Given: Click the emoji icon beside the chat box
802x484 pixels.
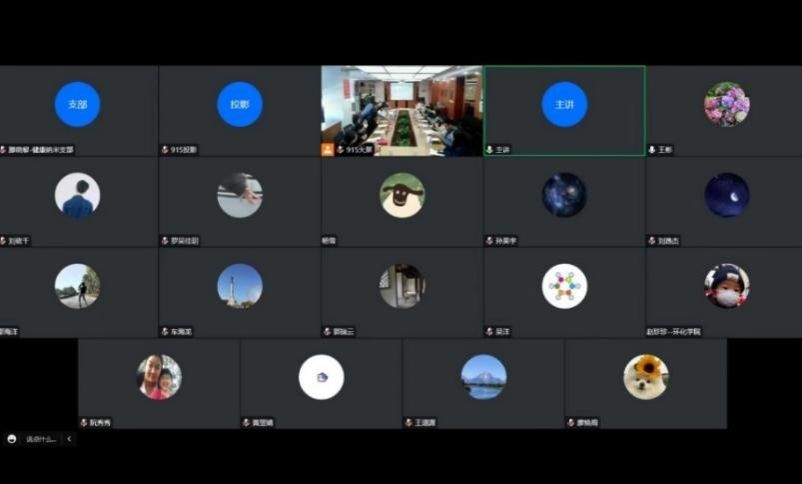Looking at the screenshot, I should (12, 438).
